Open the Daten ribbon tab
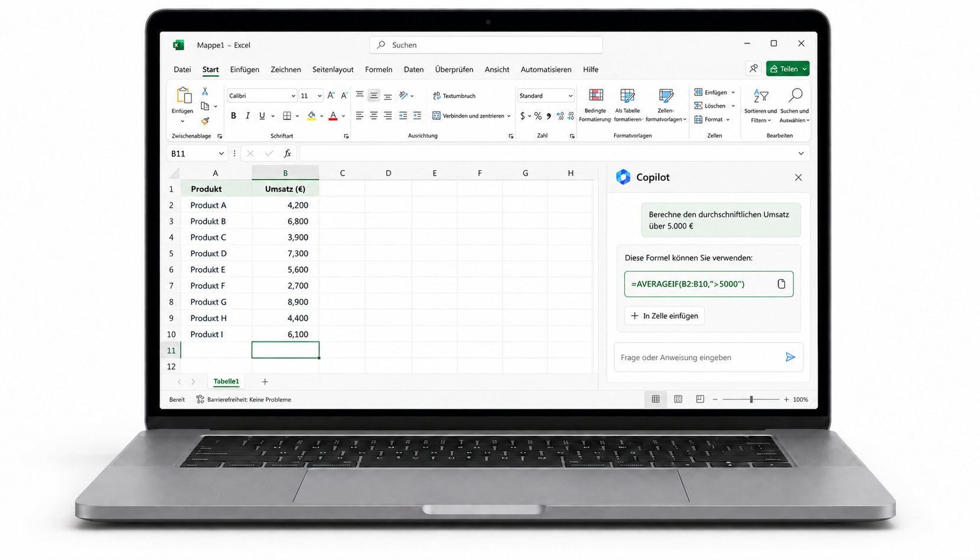Screen dimensions: 980x560 tap(414, 69)
